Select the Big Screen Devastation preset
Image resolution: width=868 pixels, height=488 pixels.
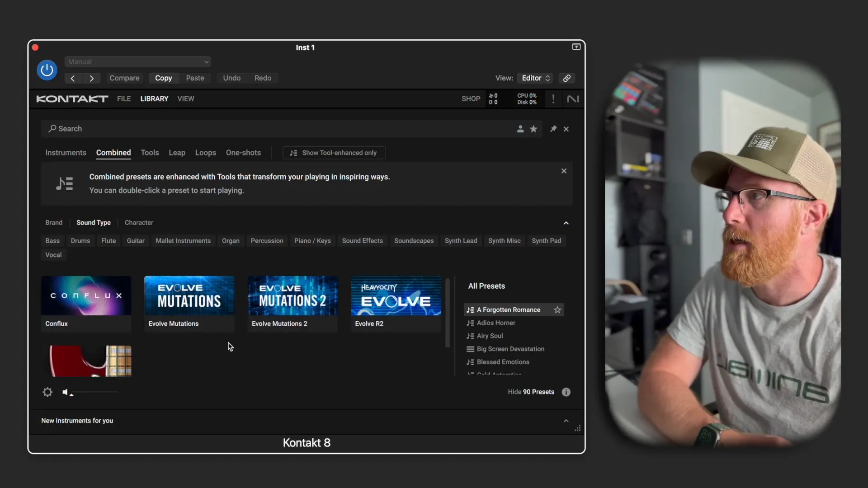coord(510,349)
